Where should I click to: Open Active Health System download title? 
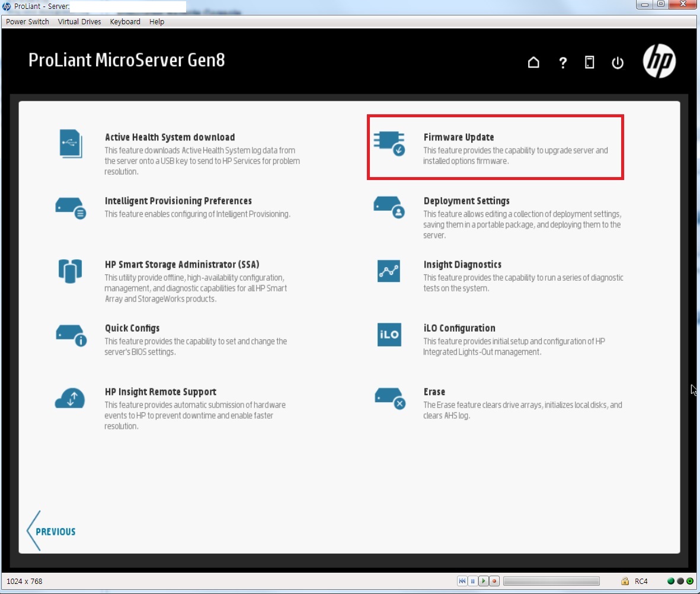[170, 137]
